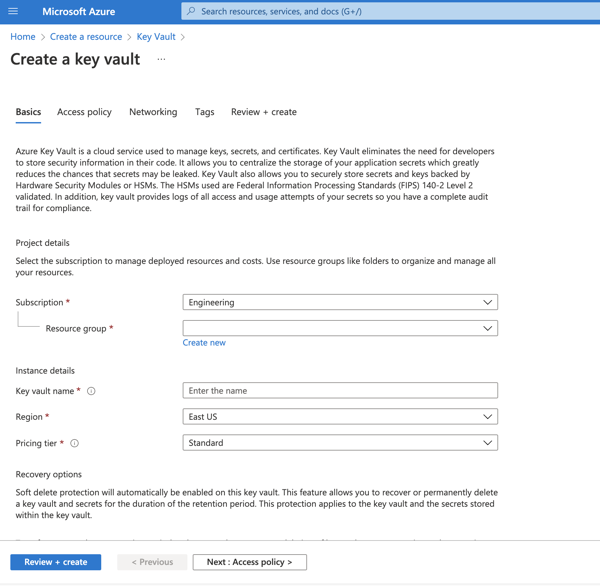Click the Region field label
This screenshot has width=600, height=586.
[29, 417]
